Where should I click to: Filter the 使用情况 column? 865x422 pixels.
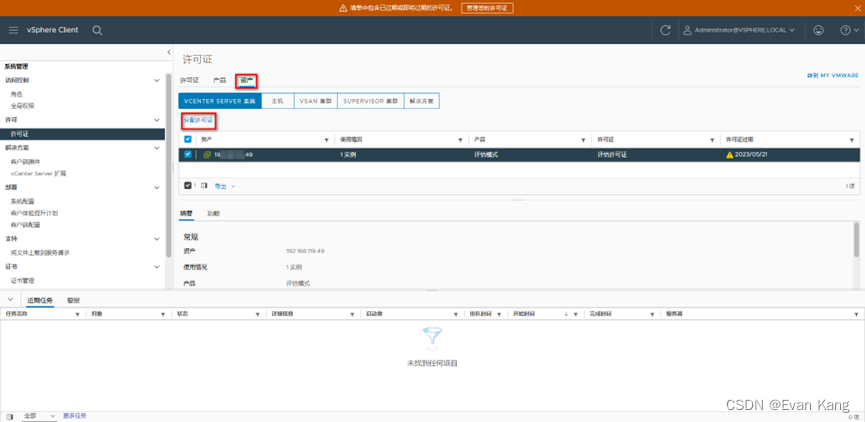[x=460, y=140]
